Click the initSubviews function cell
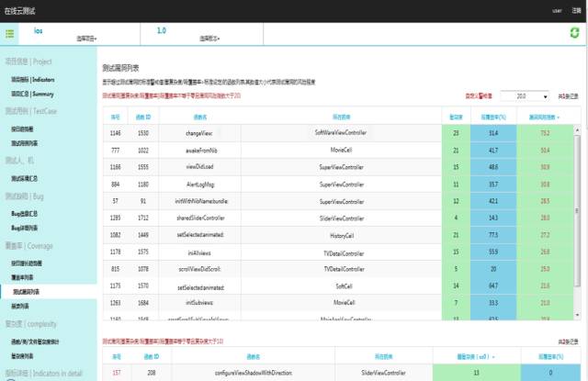 tap(199, 303)
